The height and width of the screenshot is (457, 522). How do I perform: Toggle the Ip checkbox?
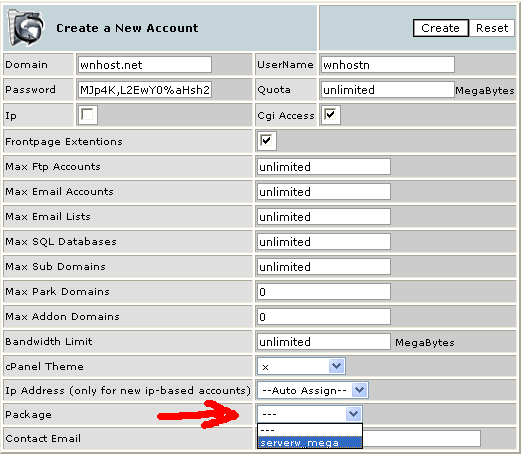(x=88, y=115)
